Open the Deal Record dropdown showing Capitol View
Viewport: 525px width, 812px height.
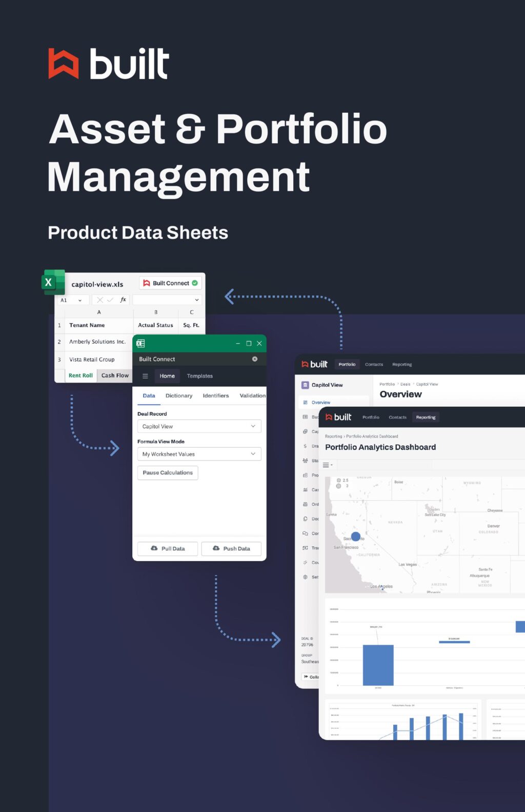click(x=199, y=426)
